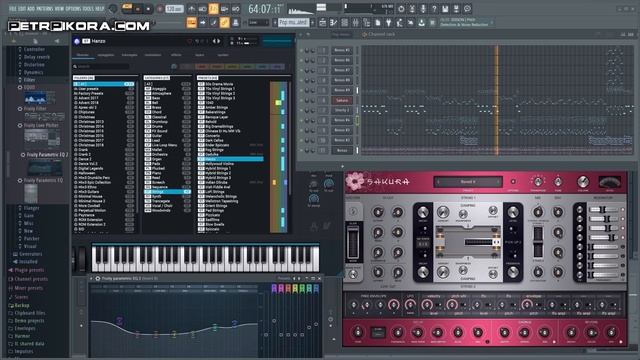The image size is (640, 360).
Task: Select Factory Presets in Hanzo folders list
Action: pos(104,93)
